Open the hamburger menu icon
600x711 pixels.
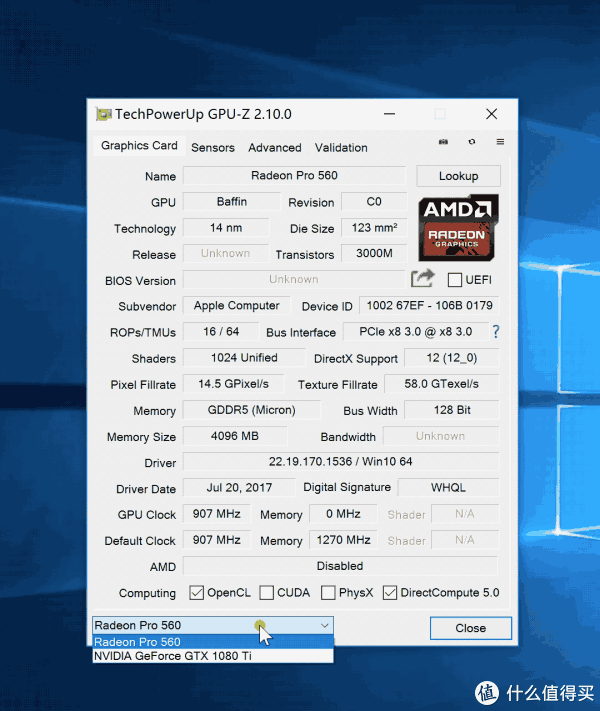pyautogui.click(x=500, y=142)
